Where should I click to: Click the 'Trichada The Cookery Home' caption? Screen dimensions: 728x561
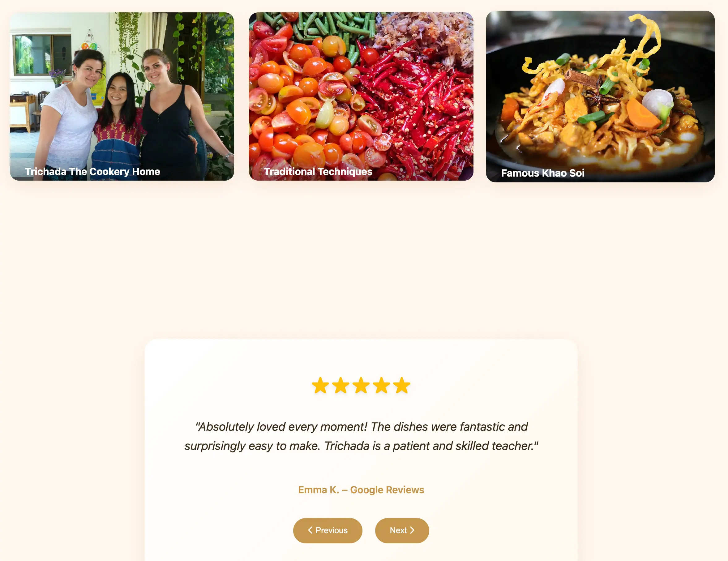(x=93, y=171)
